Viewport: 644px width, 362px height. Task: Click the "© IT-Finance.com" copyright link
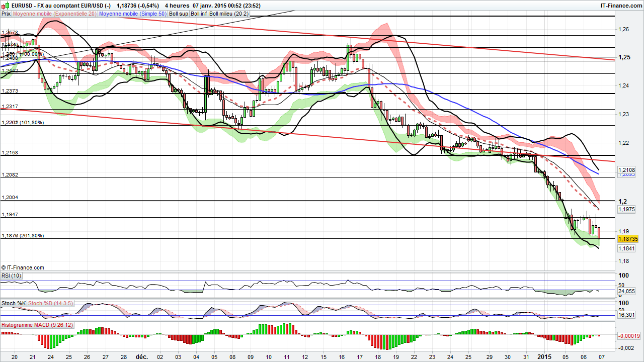tap(22, 267)
